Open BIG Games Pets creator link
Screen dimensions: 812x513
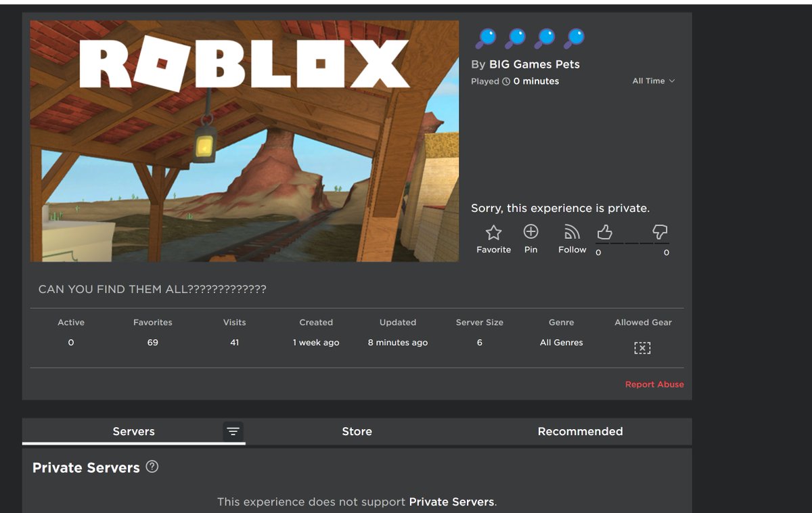point(535,64)
